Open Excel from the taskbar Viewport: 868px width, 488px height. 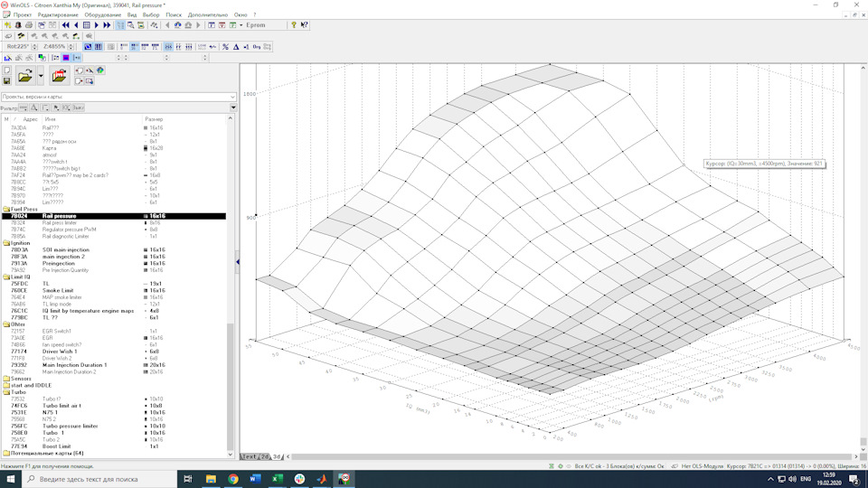(x=278, y=479)
